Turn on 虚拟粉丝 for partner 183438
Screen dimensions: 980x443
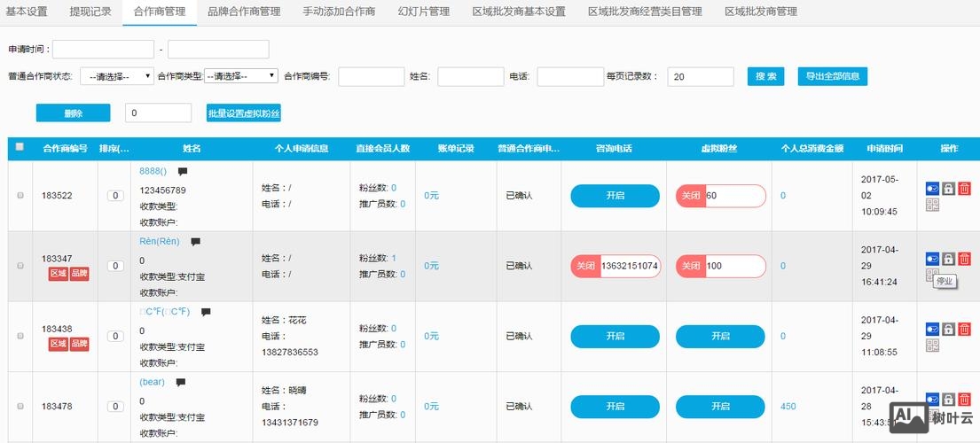(x=720, y=337)
